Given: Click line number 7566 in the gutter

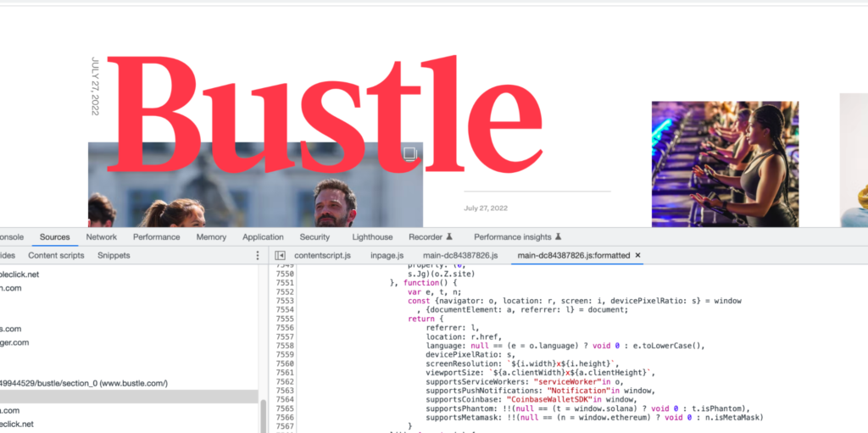Looking at the screenshot, I should [x=285, y=417].
